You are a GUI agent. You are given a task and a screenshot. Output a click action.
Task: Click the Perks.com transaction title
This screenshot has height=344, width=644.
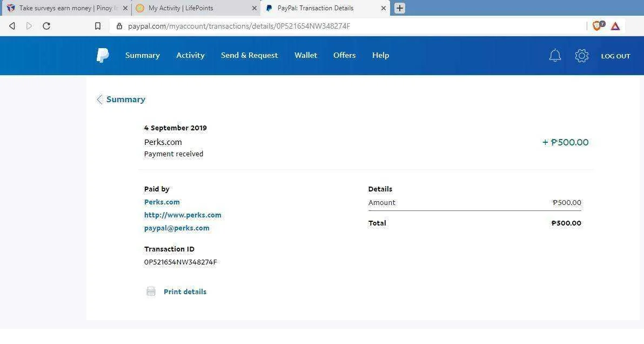163,142
